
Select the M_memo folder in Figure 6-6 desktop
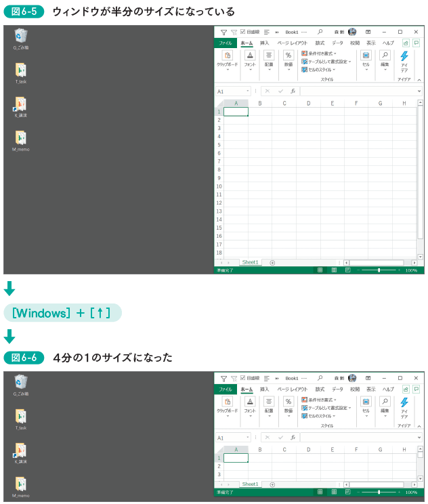[21, 488]
